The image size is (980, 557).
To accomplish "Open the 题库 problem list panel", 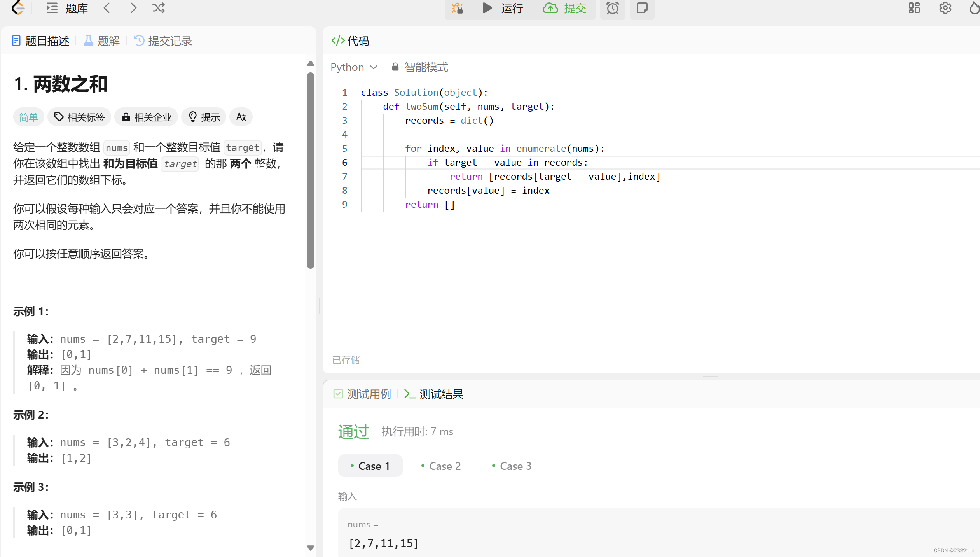I will coord(67,8).
